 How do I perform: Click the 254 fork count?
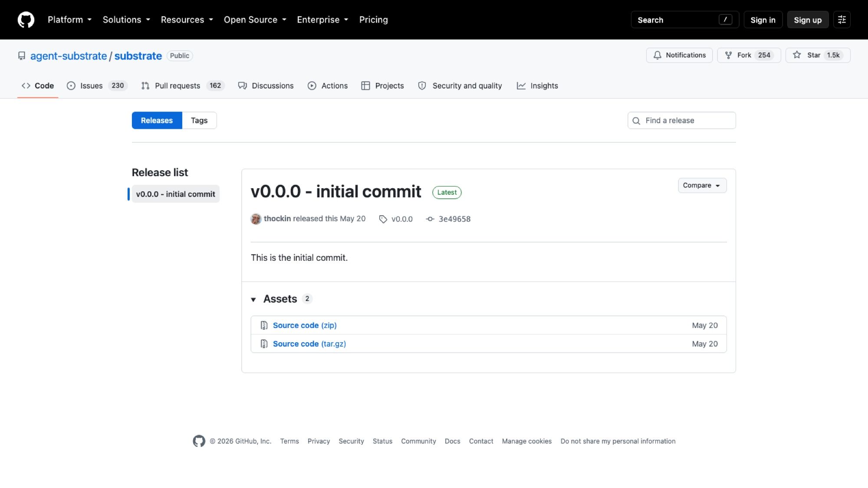pyautogui.click(x=764, y=55)
